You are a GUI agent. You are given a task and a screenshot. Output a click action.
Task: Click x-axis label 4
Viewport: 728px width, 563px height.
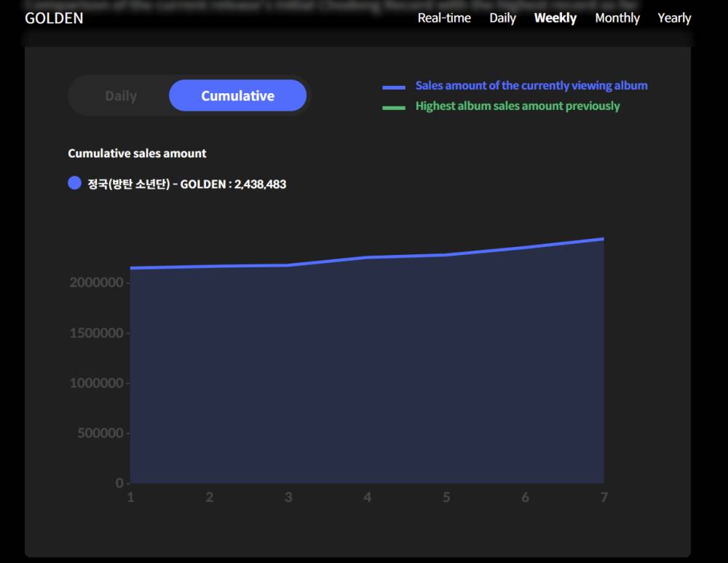pyautogui.click(x=367, y=497)
